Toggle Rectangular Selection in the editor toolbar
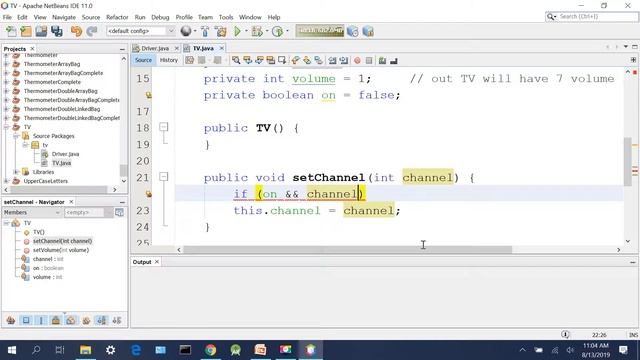This screenshot has height=360, width=640. click(x=282, y=60)
